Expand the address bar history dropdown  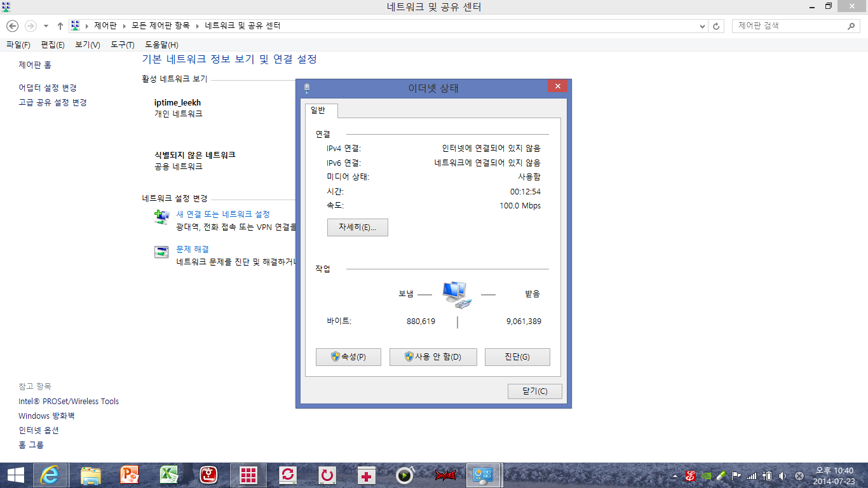[702, 26]
